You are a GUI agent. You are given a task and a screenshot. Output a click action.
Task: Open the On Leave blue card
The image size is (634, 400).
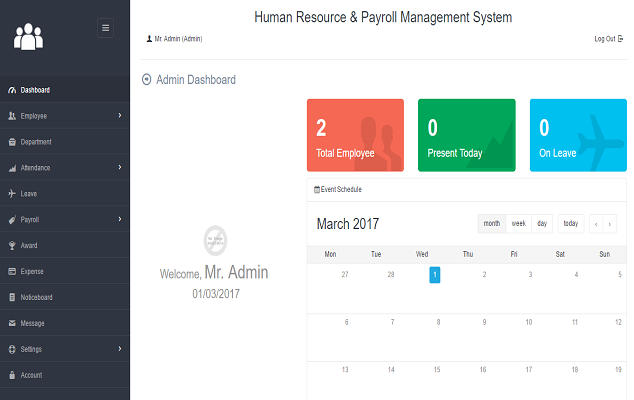click(578, 135)
